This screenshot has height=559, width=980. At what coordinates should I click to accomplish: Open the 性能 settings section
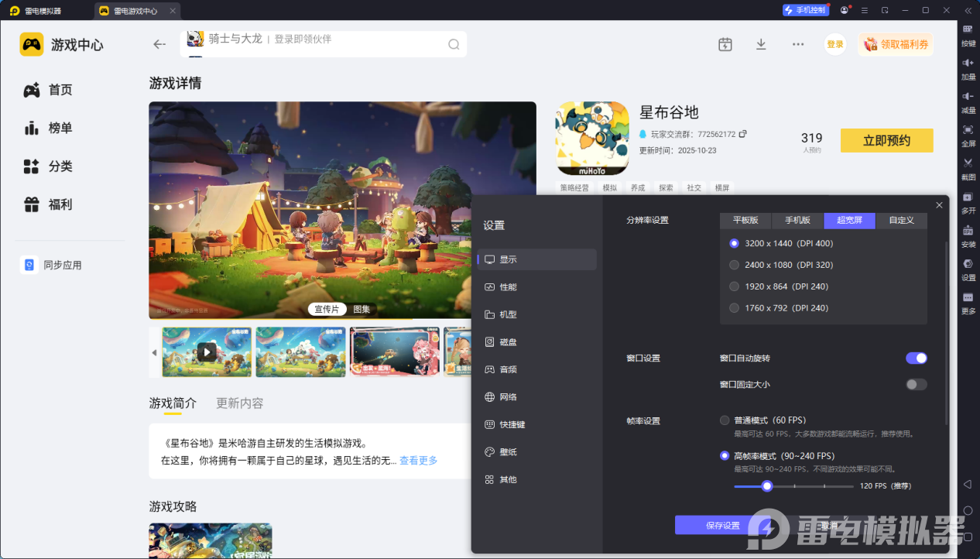(508, 287)
